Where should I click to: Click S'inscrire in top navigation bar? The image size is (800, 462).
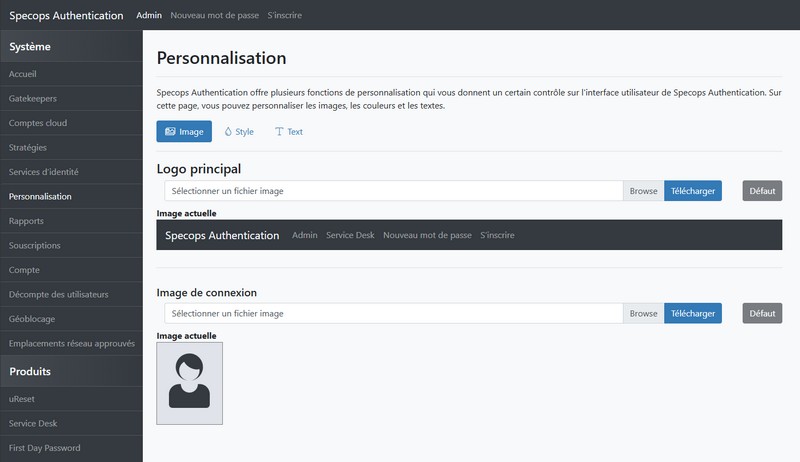[285, 15]
